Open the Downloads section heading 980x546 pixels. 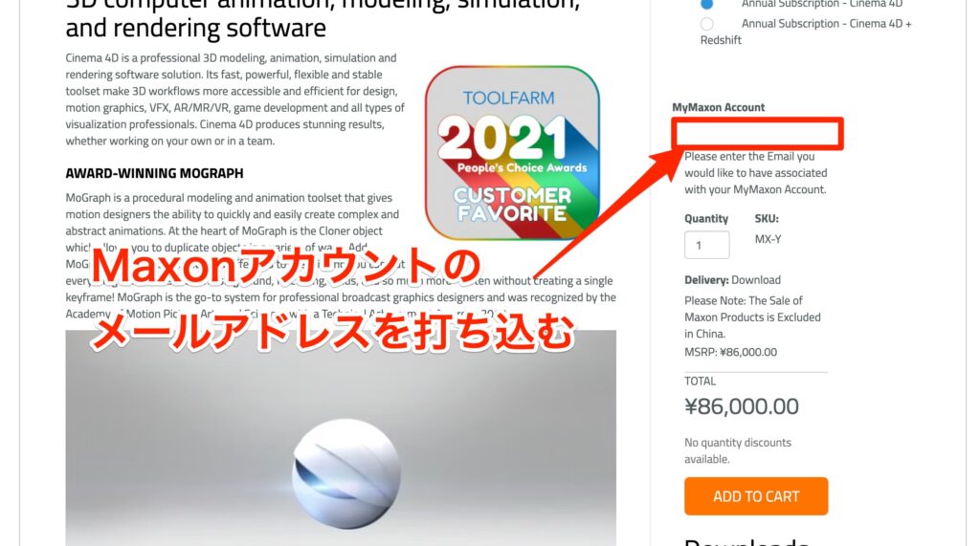pyautogui.click(x=746, y=541)
